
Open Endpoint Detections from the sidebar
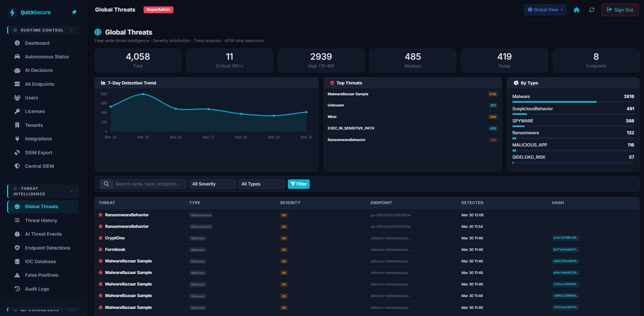click(47, 248)
